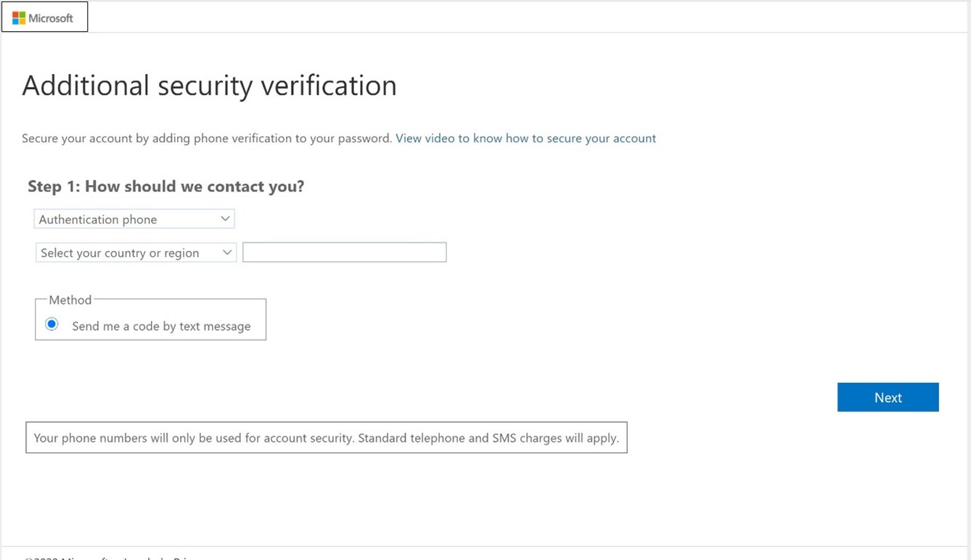Click the header bar's empty area right of the logo
971x560 pixels.
528,17
